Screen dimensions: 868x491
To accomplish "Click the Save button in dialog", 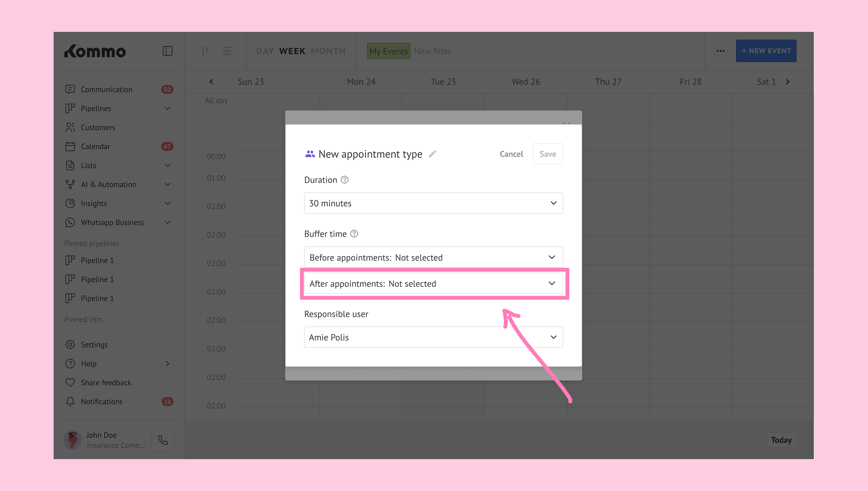I will (547, 154).
